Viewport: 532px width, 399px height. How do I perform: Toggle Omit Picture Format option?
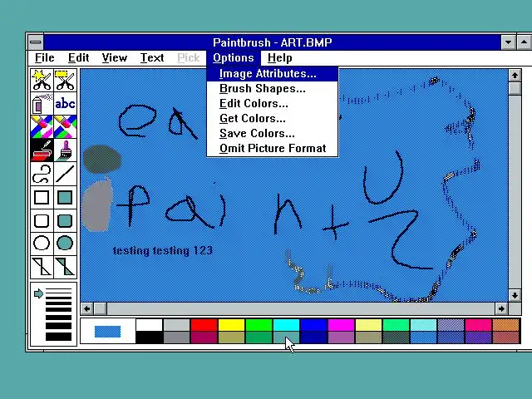273,148
